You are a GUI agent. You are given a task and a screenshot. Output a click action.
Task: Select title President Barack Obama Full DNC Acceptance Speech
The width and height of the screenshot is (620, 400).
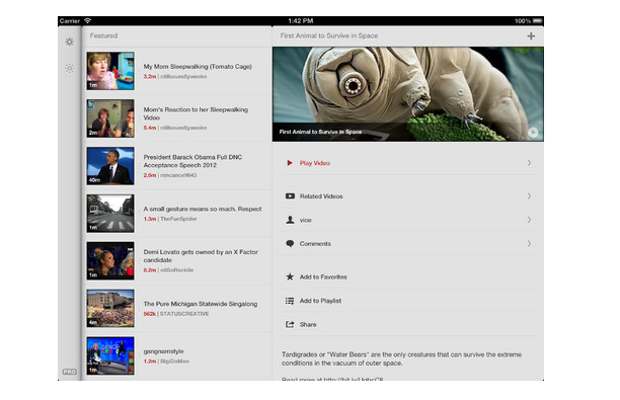pos(193,161)
